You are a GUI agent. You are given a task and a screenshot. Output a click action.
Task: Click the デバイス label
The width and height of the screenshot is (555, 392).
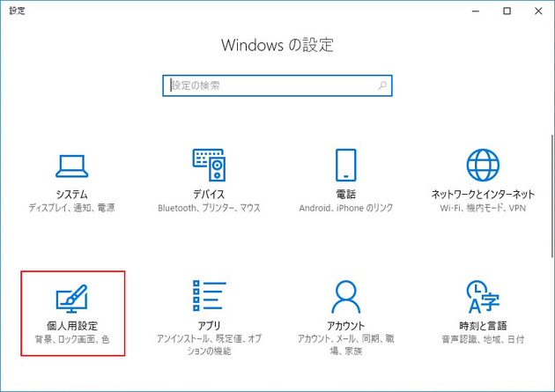(209, 194)
